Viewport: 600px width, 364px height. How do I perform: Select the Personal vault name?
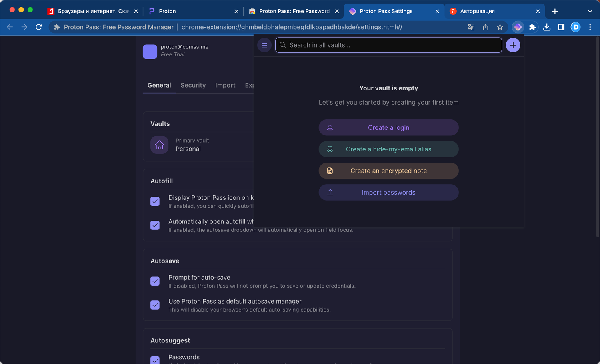click(x=188, y=149)
